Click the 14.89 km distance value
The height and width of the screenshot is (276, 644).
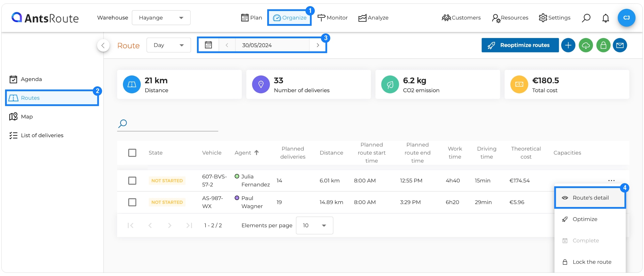coord(331,202)
